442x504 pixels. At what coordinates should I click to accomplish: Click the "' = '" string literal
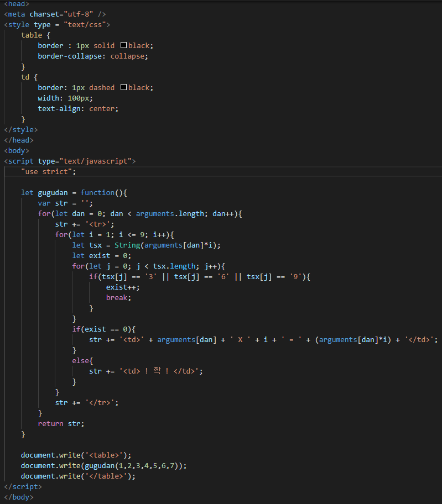click(292, 340)
